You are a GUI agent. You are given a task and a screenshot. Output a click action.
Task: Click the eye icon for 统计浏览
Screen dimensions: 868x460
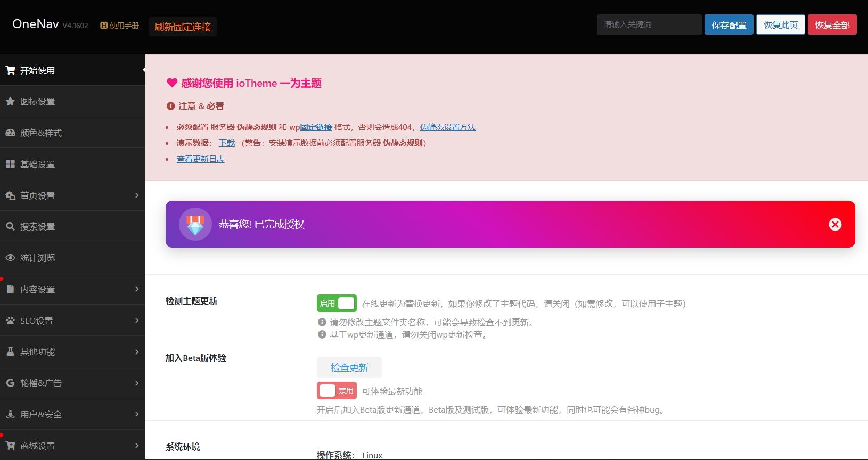pyautogui.click(x=10, y=258)
